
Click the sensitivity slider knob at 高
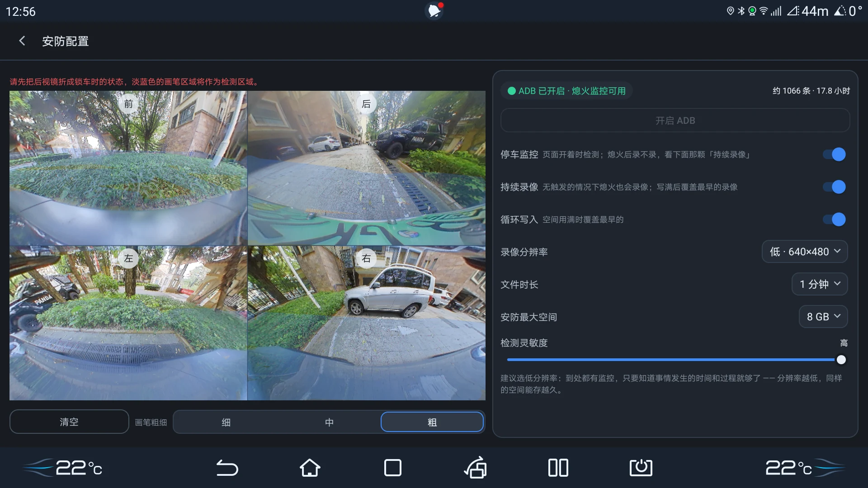[x=841, y=360]
